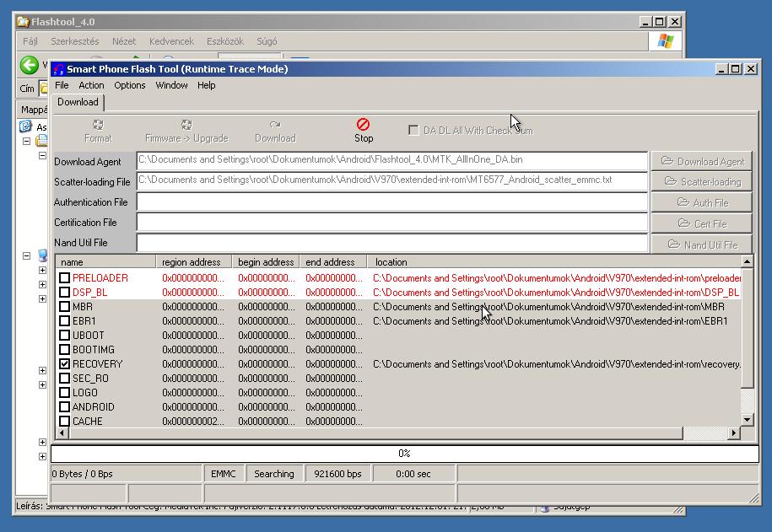Click the Download toolbar button with arrow icon

[275, 131]
